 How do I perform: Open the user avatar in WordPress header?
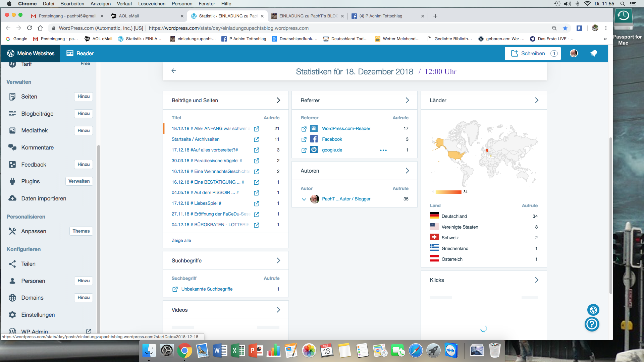pos(574,53)
